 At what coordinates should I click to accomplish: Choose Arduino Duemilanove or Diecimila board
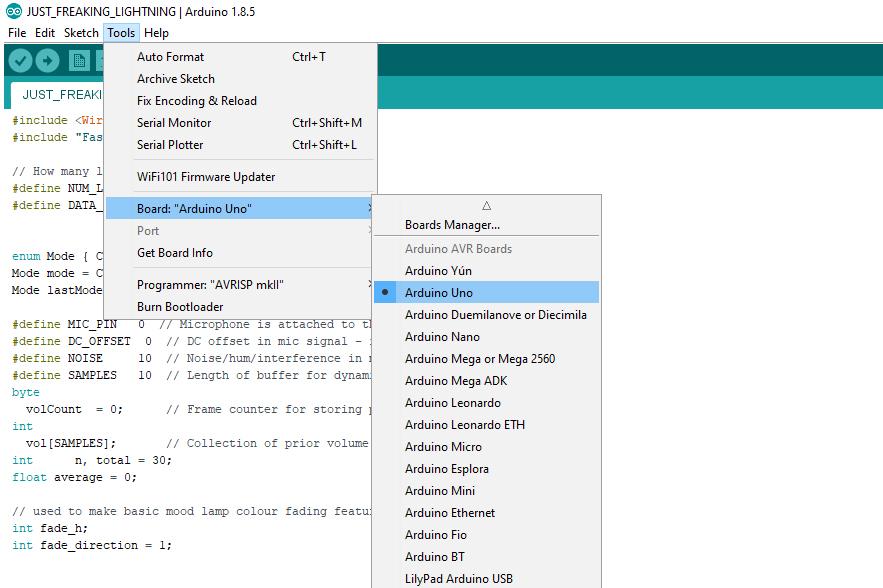pyautogui.click(x=486, y=314)
